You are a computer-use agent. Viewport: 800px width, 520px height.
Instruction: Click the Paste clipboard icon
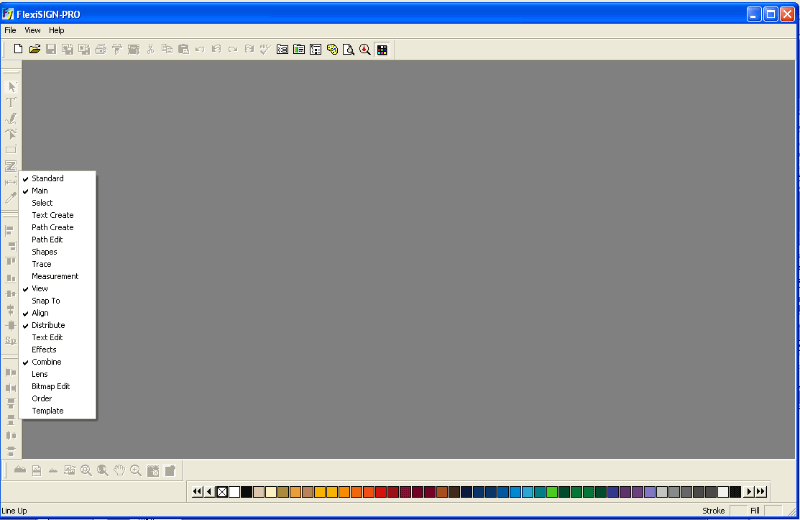click(183, 49)
